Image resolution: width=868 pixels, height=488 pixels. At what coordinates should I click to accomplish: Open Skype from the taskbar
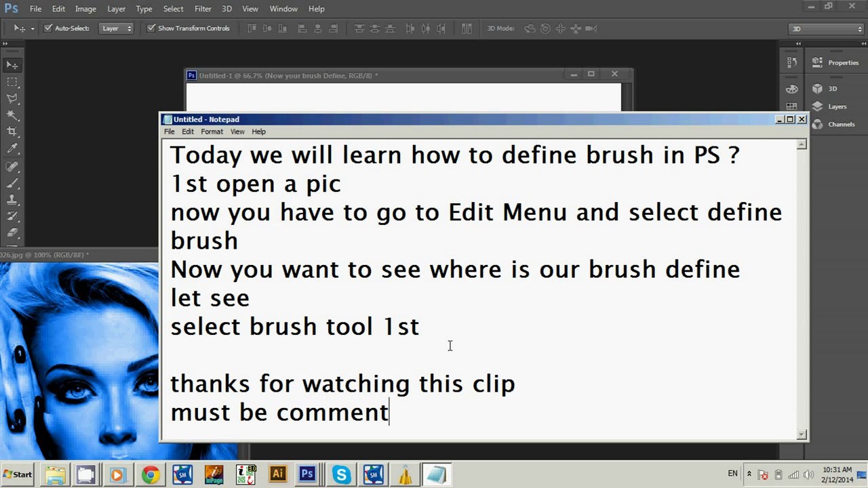341,474
